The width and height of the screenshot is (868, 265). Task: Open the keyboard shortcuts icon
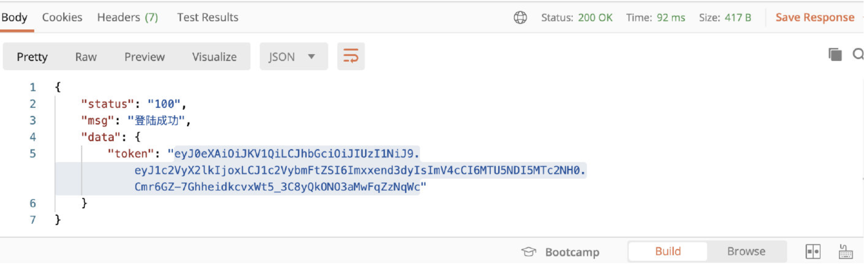(846, 252)
